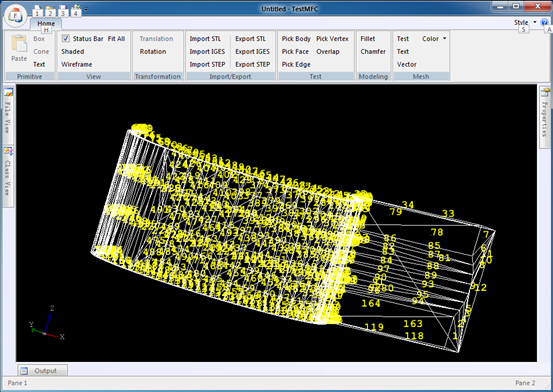Click the XYZ axis triad in viewport
This screenshot has width=553, height=392.
coord(47,323)
